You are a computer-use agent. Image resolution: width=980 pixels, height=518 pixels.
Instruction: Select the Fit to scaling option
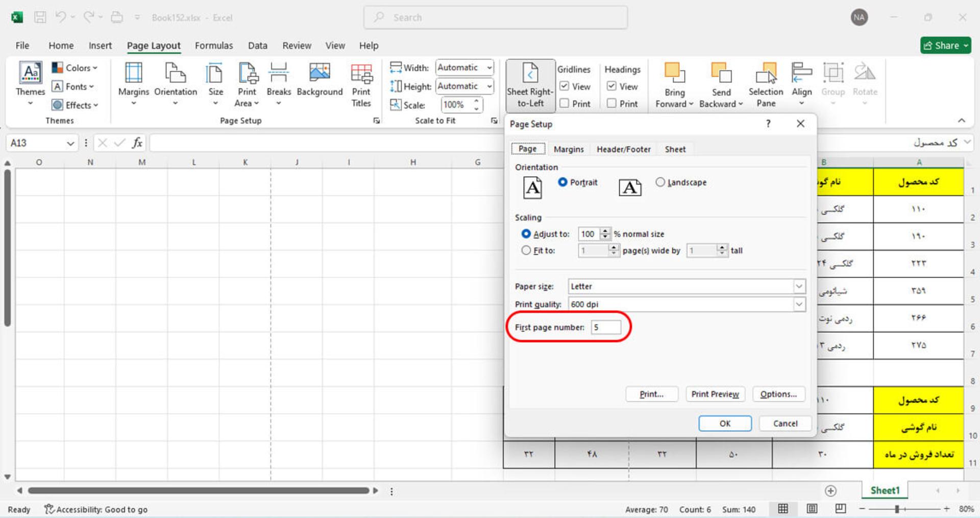coord(526,250)
